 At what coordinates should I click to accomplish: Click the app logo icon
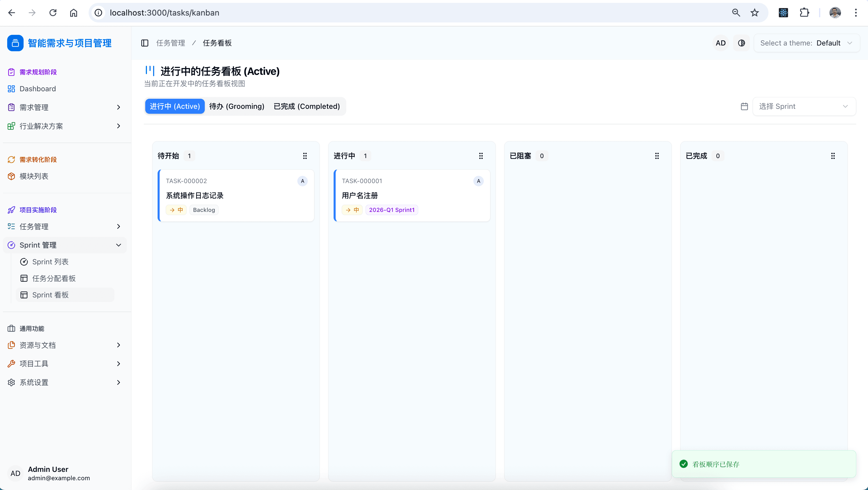pyautogui.click(x=15, y=43)
